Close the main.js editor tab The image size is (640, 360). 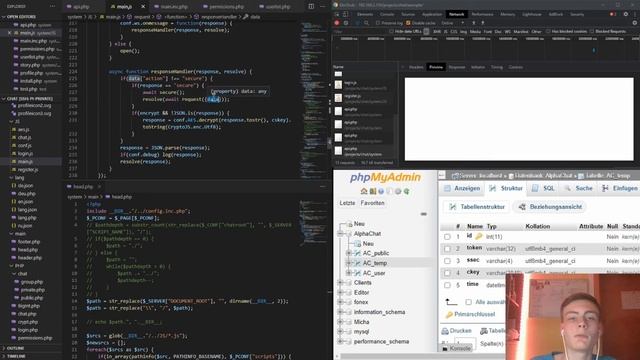click(x=143, y=7)
